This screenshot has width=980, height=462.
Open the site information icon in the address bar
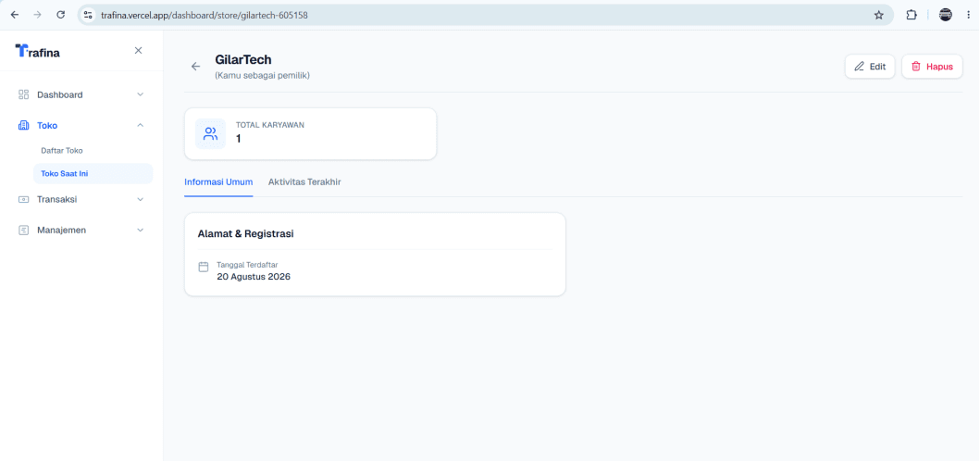pos(88,15)
